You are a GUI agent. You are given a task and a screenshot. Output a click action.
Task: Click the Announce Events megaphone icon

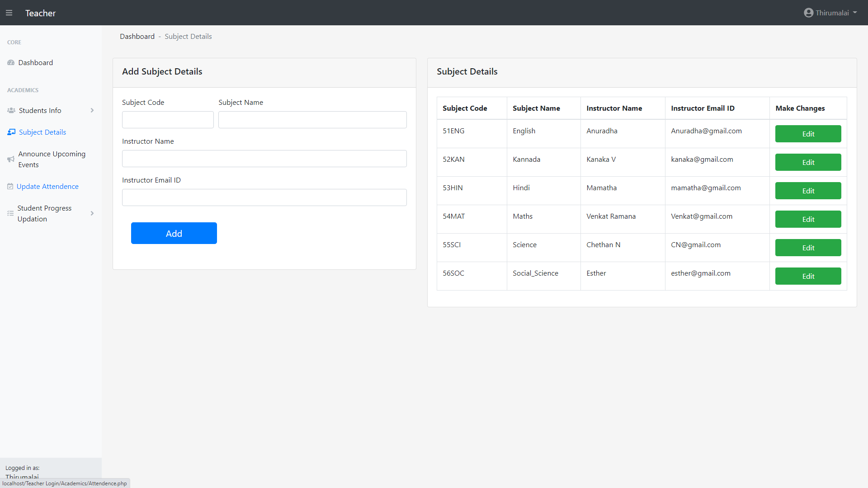pos(11,160)
